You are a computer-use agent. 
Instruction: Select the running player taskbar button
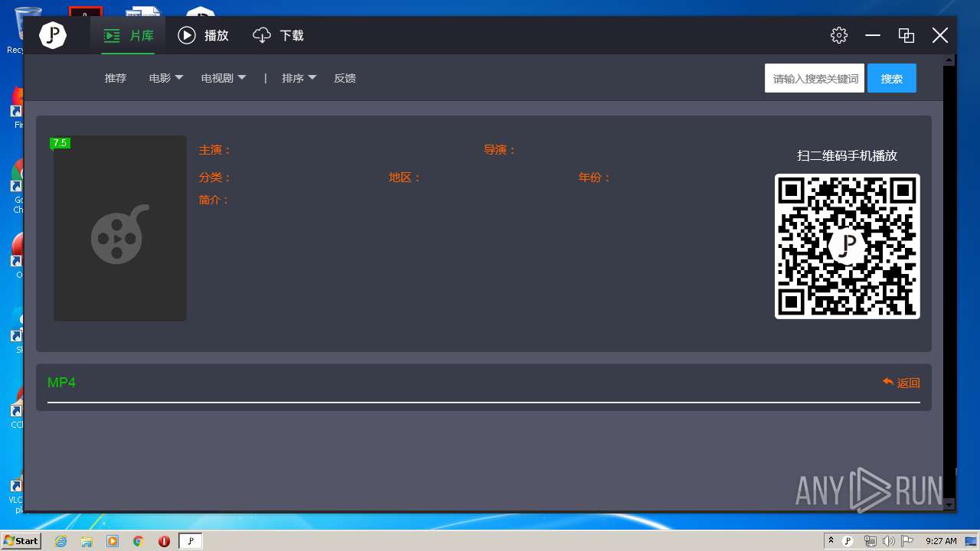(191, 541)
